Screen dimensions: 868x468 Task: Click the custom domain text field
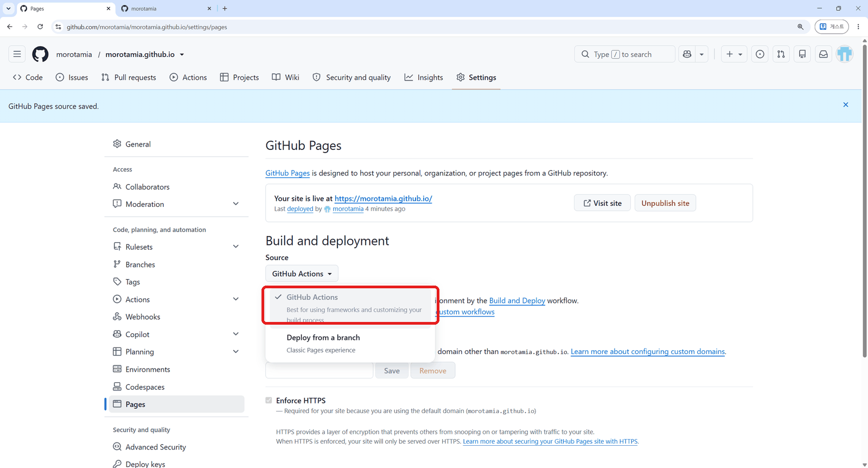pos(320,371)
